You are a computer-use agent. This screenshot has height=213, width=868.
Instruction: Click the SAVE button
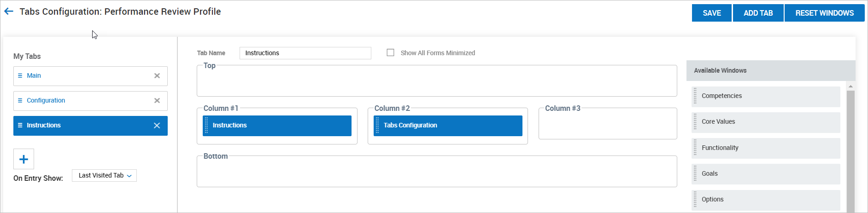(712, 13)
